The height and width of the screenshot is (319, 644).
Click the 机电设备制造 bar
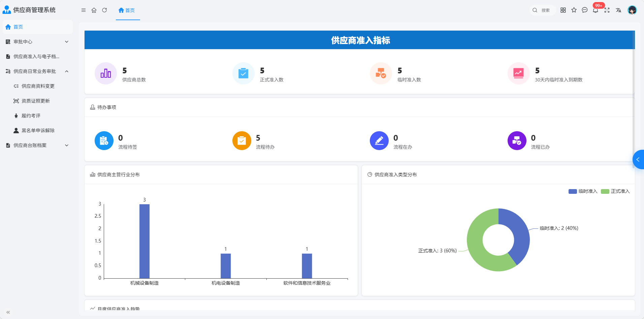[226, 266]
